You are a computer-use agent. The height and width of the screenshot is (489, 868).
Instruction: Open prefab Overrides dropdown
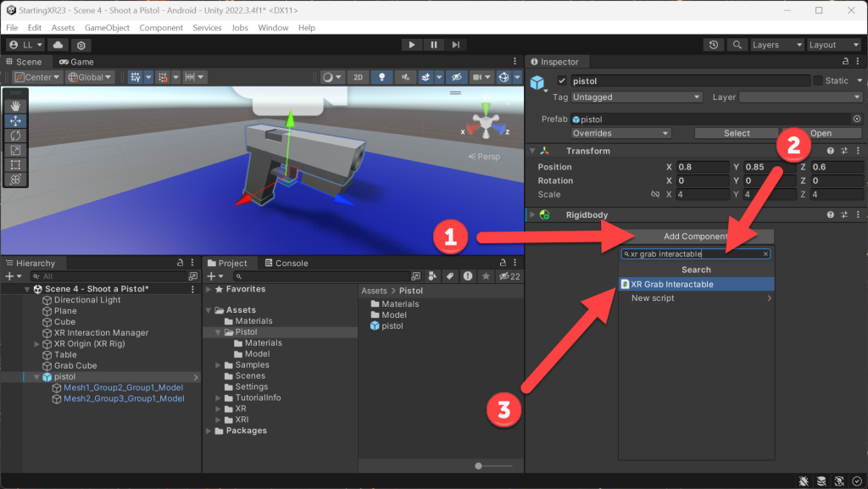coord(621,133)
